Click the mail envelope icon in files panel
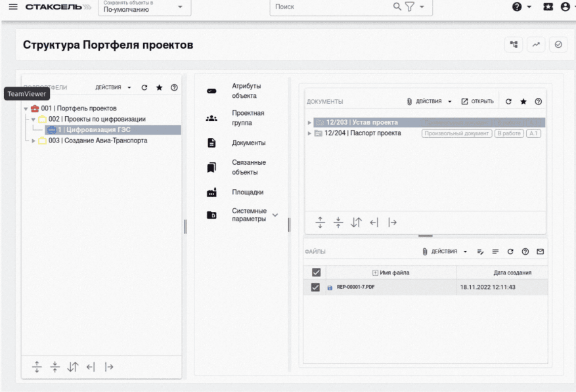The height and width of the screenshot is (392, 576). pos(540,251)
